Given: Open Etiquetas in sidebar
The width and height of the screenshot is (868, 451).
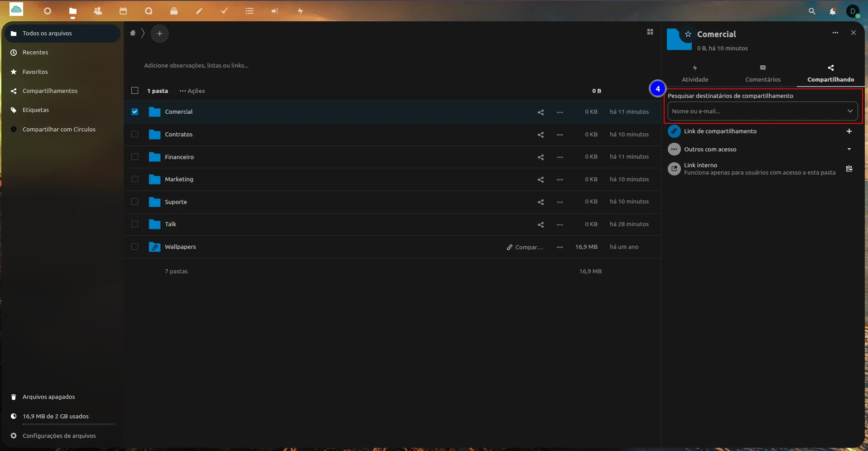Looking at the screenshot, I should [x=63, y=110].
